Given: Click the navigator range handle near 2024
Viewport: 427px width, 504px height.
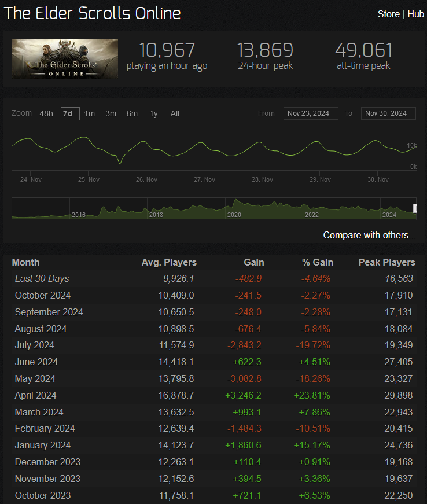Looking at the screenshot, I should coord(415,208).
